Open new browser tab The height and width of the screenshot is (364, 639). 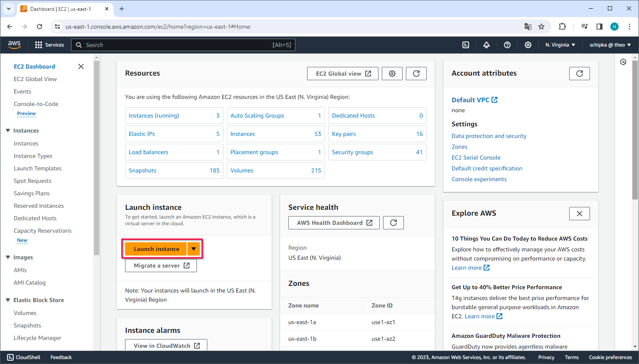point(122,9)
